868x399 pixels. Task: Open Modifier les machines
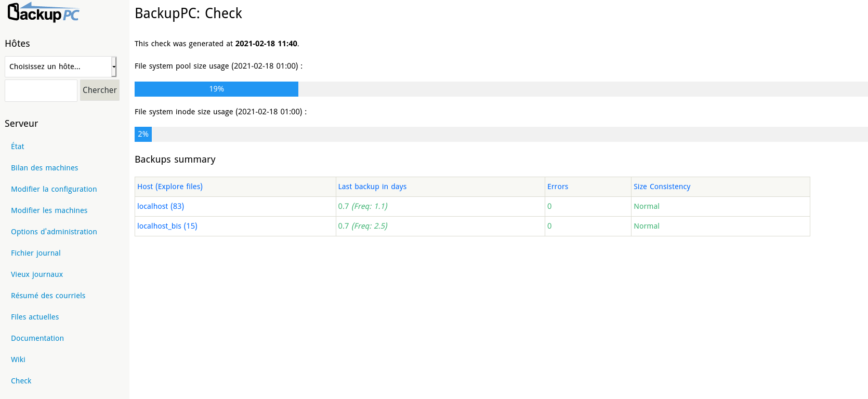pyautogui.click(x=49, y=210)
